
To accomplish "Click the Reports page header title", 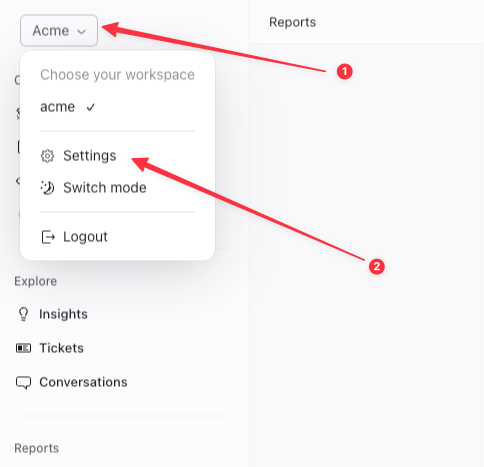I will tap(292, 22).
